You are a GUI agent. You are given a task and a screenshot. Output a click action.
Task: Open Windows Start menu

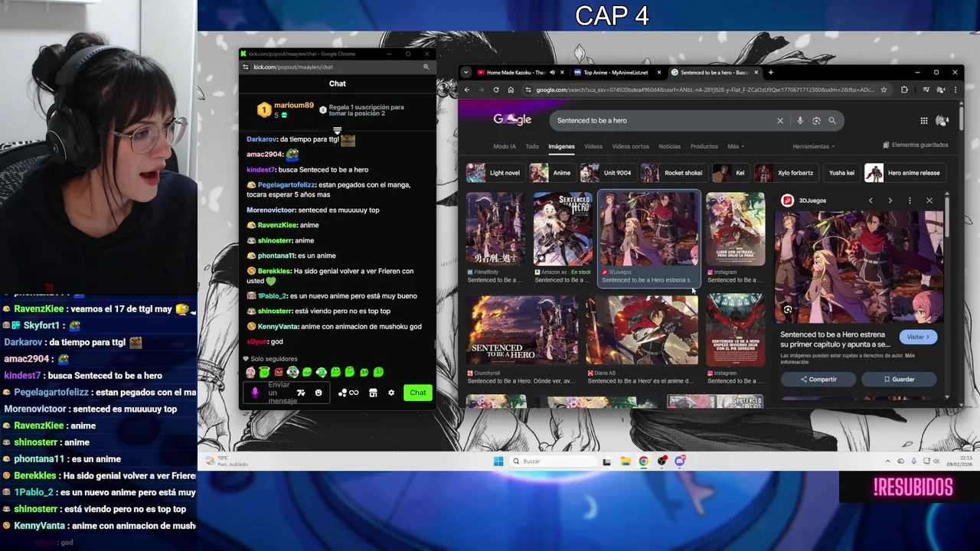pyautogui.click(x=498, y=461)
